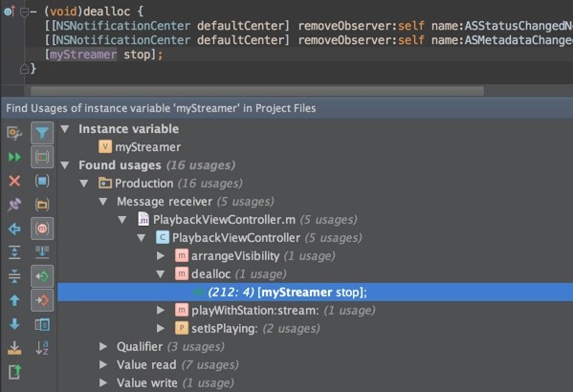Image resolution: width=573 pixels, height=392 pixels.
Task: Click the editor horizontal scrollbar thumb
Action: coord(257,91)
